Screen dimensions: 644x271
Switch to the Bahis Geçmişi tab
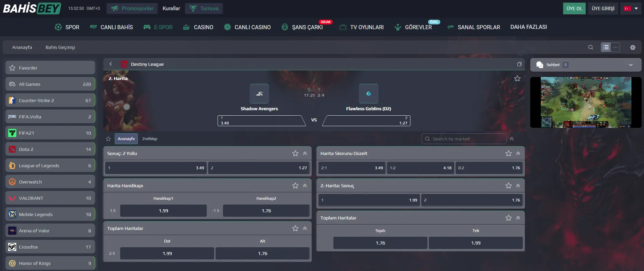(x=60, y=47)
